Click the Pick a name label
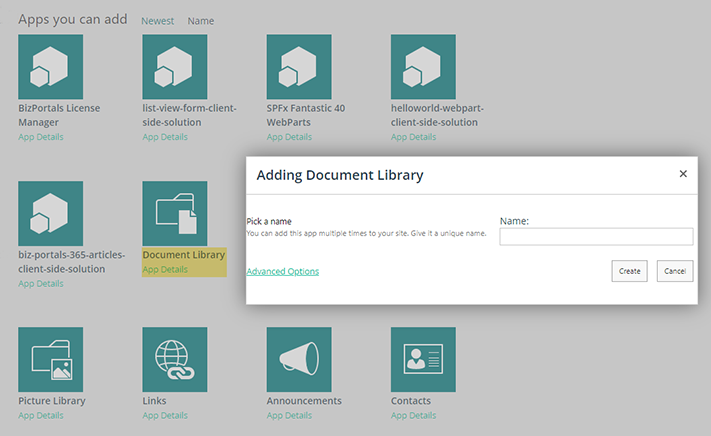711x436 pixels. [269, 221]
